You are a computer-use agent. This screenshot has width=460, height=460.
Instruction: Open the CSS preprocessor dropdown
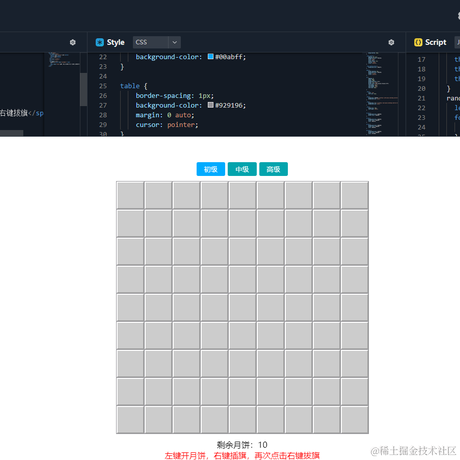click(x=157, y=42)
